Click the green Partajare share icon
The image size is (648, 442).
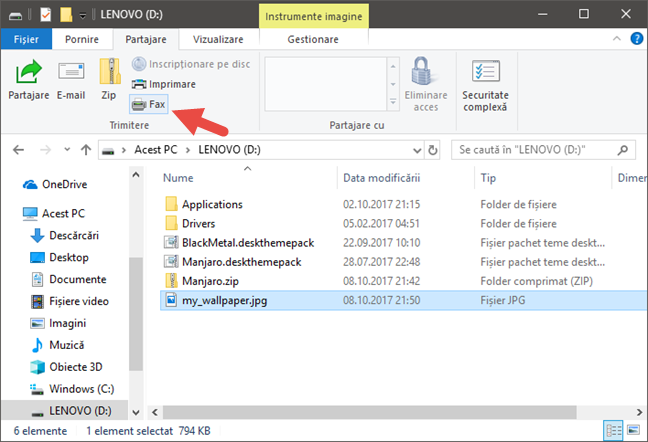(x=29, y=72)
